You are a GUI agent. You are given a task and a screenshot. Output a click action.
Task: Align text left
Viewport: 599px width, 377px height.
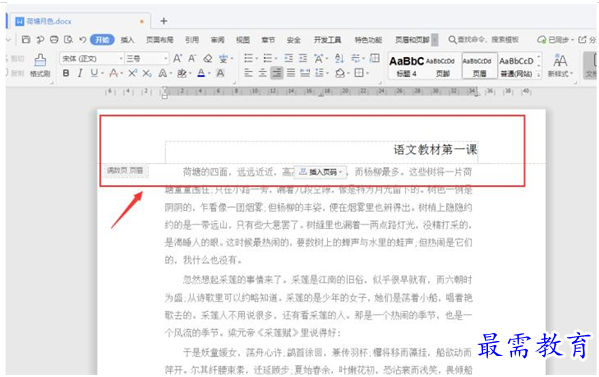(x=248, y=73)
